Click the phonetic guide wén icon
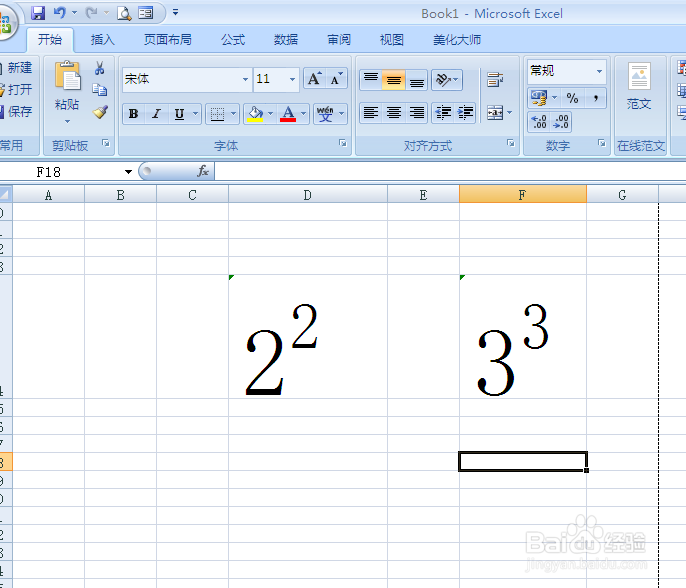This screenshot has height=588, width=686. pyautogui.click(x=325, y=114)
